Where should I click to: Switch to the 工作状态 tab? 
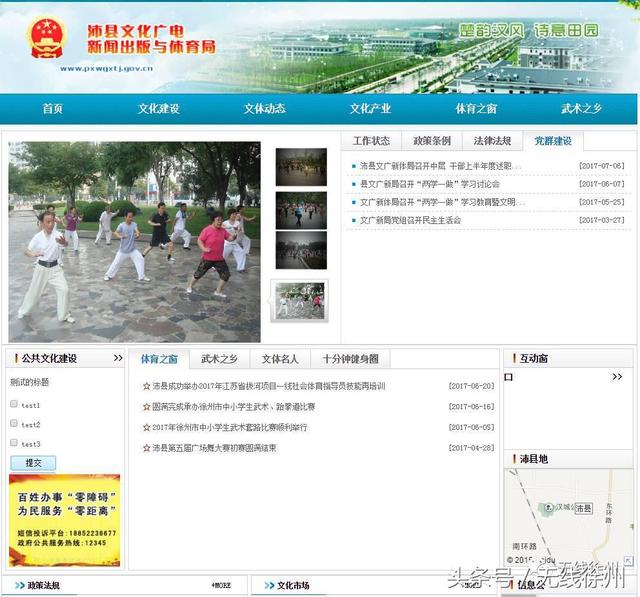pos(371,141)
